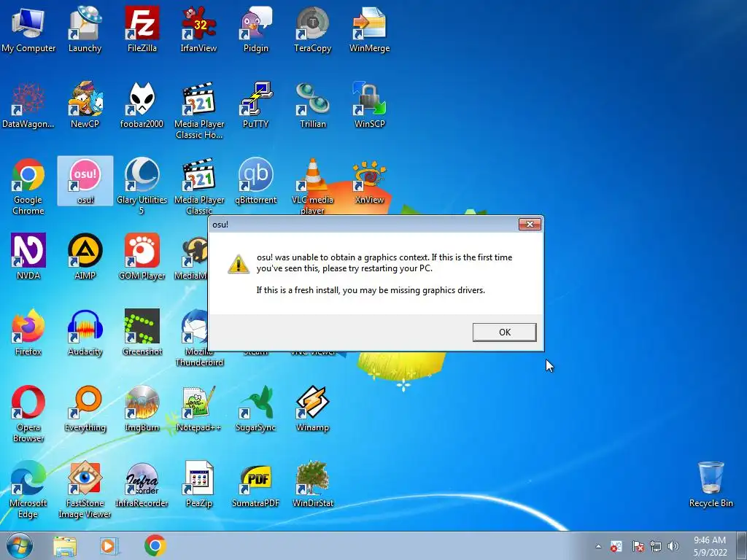Select the WinMerge desktop shortcut

click(x=369, y=29)
